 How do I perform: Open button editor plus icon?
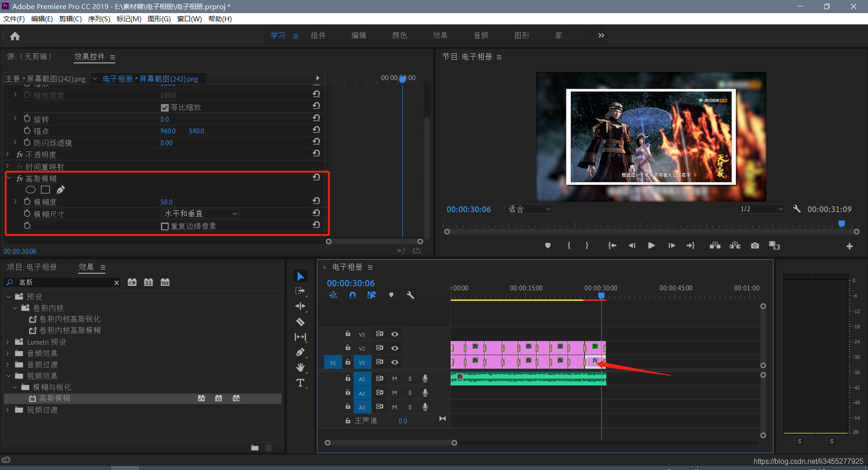point(849,246)
